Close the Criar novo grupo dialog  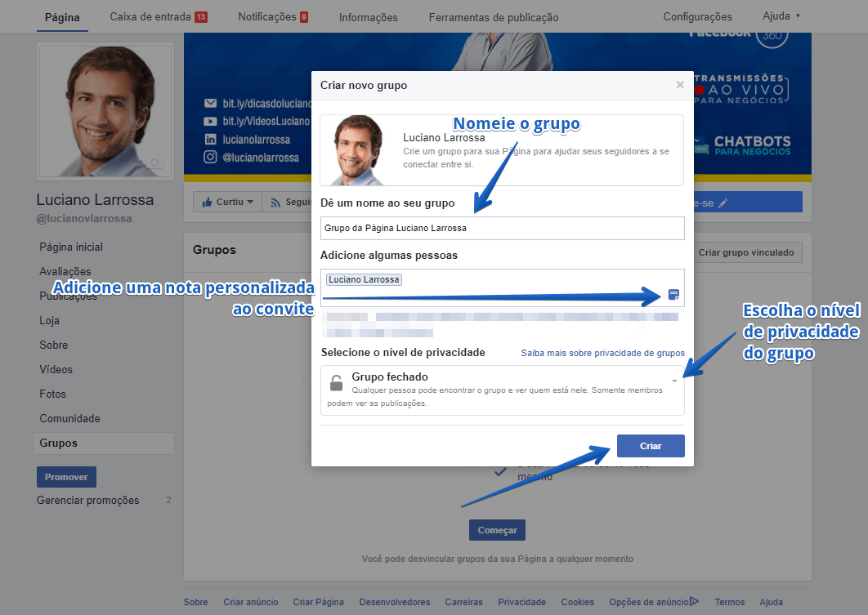click(680, 85)
